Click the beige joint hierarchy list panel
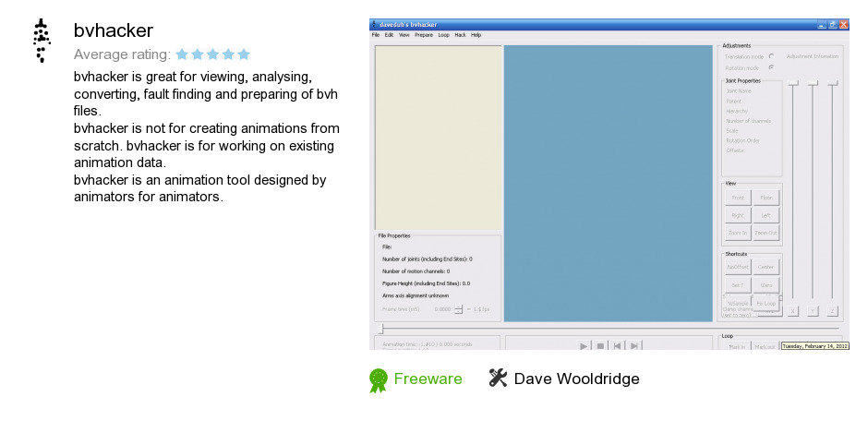The width and height of the screenshot is (868, 421). pyautogui.click(x=438, y=138)
